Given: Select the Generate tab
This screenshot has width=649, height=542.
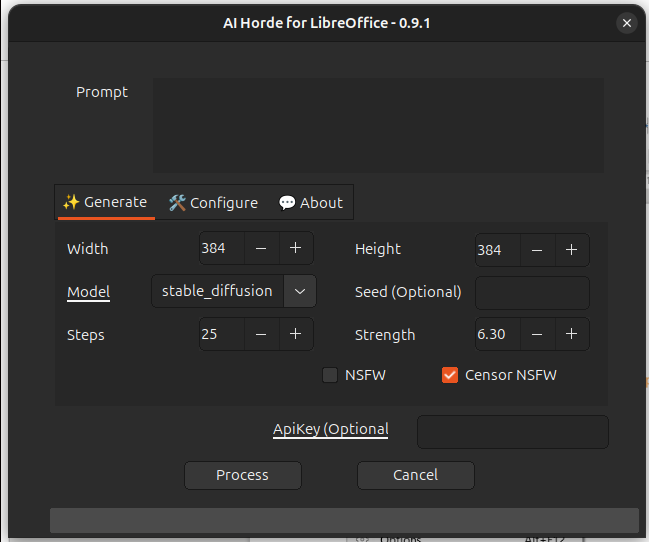Looking at the screenshot, I should coord(105,203).
